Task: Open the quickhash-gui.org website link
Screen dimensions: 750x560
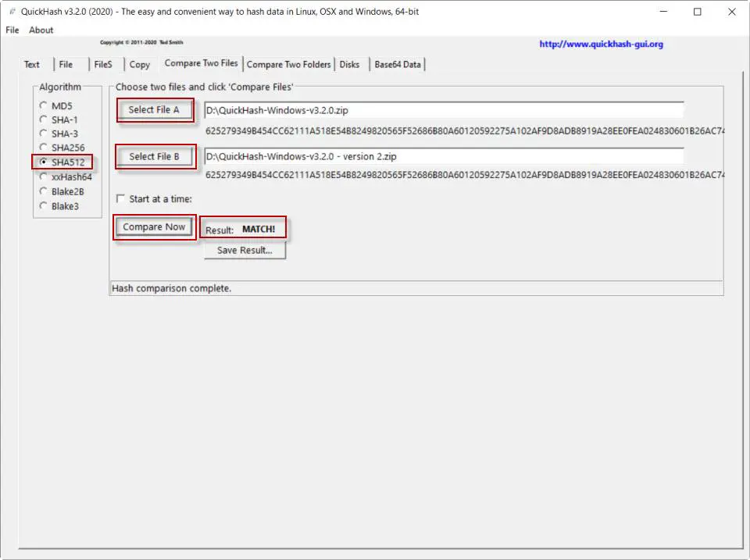Action: (x=602, y=44)
